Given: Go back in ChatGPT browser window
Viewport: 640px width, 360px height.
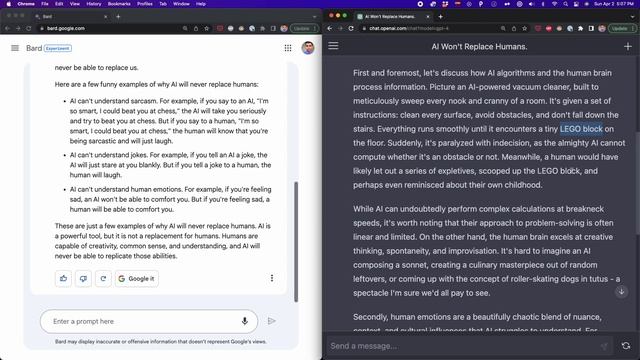Looking at the screenshot, I should [x=330, y=28].
